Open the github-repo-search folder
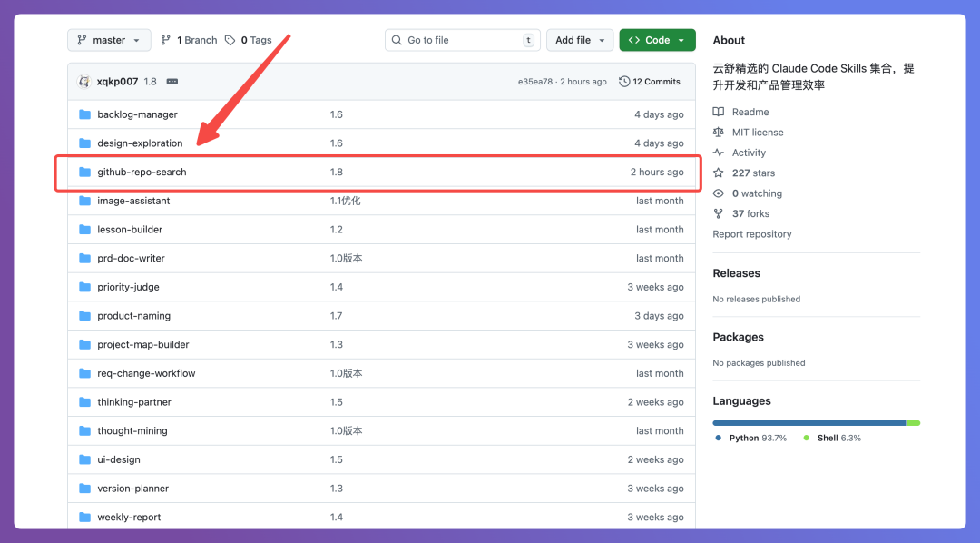The image size is (980, 543). 142,173
